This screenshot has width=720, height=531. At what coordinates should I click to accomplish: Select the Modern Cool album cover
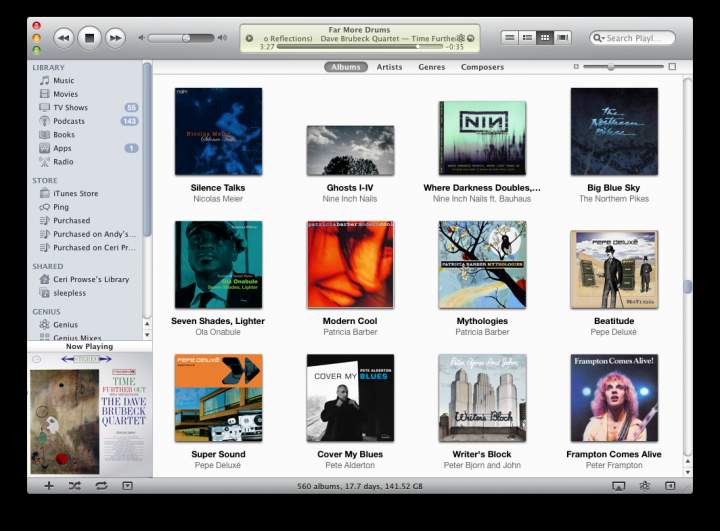pos(350,265)
